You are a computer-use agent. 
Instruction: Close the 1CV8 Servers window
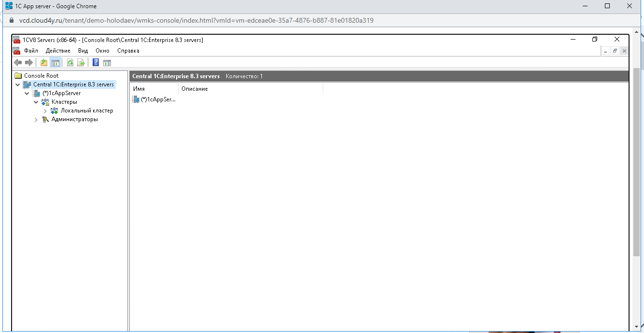tap(617, 40)
